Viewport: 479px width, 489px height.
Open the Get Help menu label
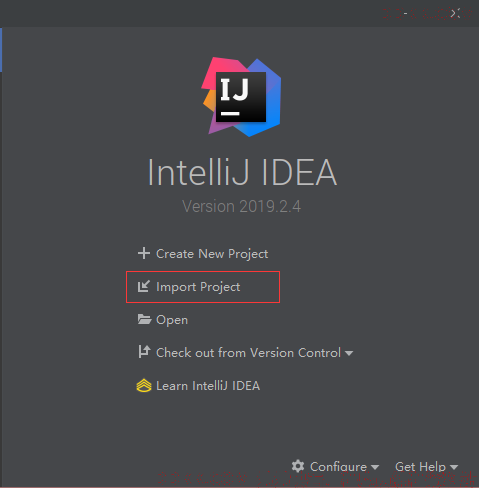tap(420, 467)
